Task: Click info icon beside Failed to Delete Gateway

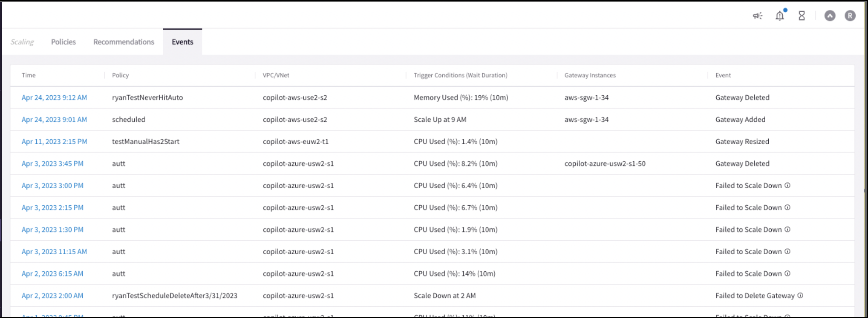Action: [x=800, y=295]
